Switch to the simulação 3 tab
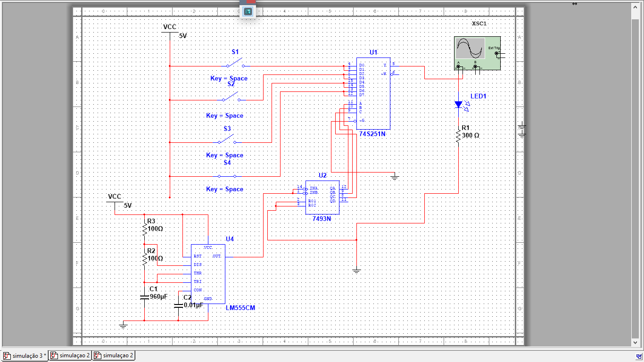Screen dimensions: 644x362 (25, 355)
